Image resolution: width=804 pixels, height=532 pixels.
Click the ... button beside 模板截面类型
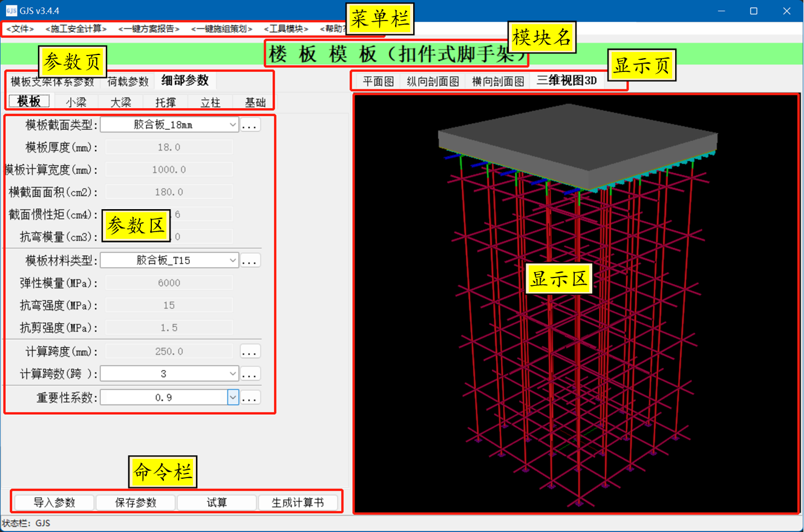[250, 125]
